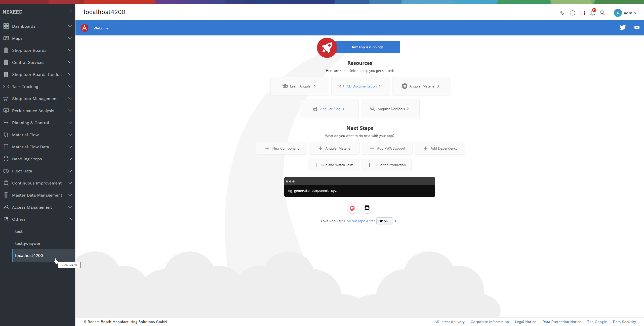Screen dimensions: 644x326
Task: Select testqweqwer under Others
Action: (28, 243)
